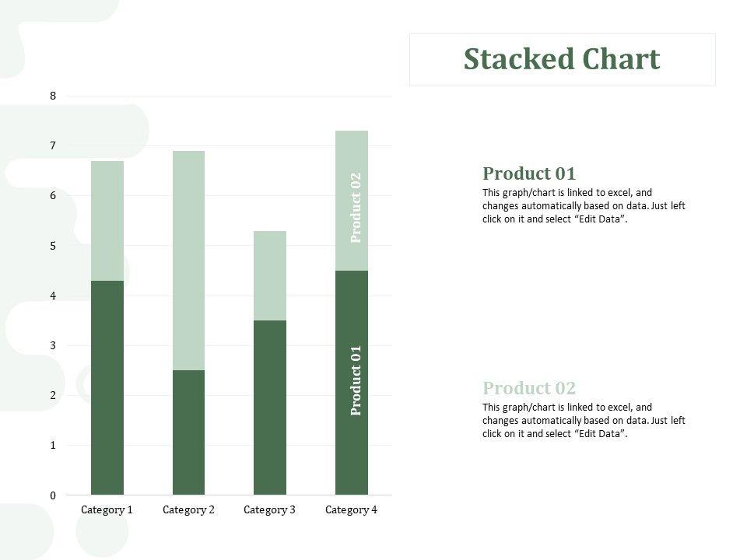747x560 pixels.
Task: Click the description paragraph under Product 01 heading
Action: 584,206
